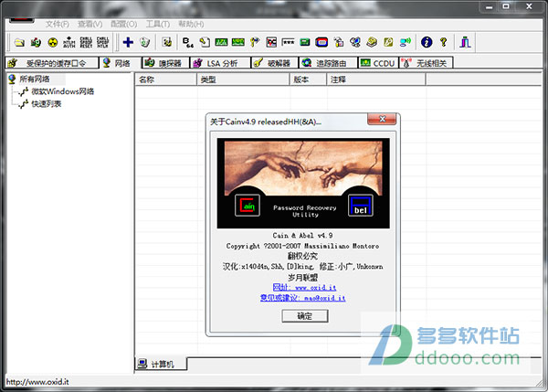Select the 所有网络 tree root

tap(35, 79)
